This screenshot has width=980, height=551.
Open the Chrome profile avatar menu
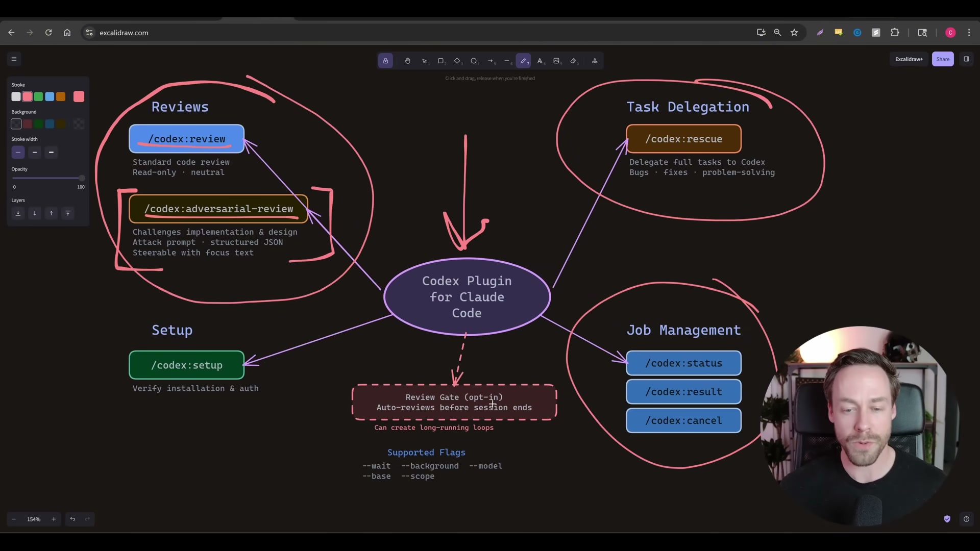950,33
